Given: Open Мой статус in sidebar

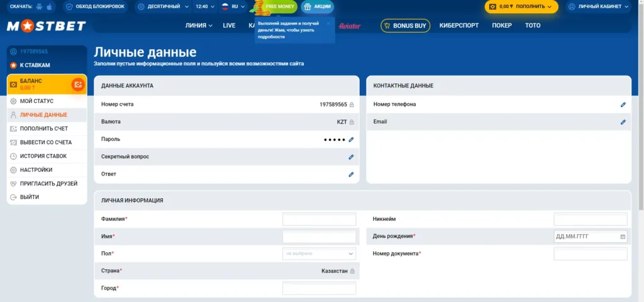Looking at the screenshot, I should point(47,101).
